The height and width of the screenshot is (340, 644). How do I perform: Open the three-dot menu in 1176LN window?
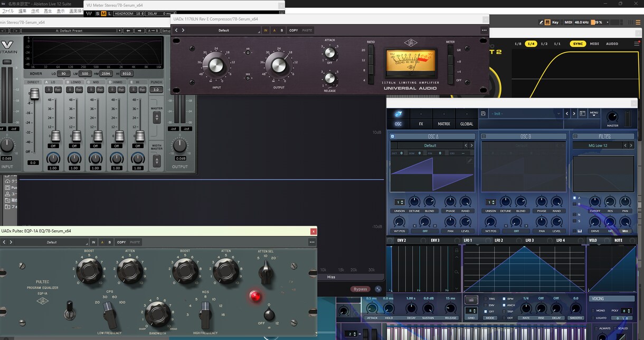click(484, 31)
